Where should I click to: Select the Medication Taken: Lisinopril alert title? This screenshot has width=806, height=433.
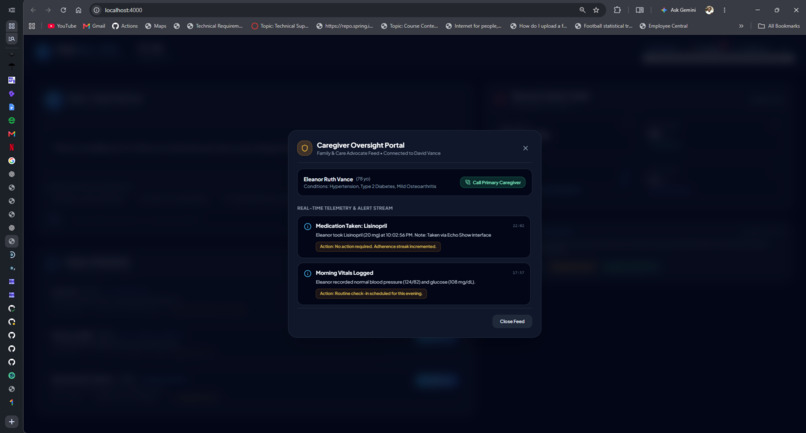click(351, 226)
